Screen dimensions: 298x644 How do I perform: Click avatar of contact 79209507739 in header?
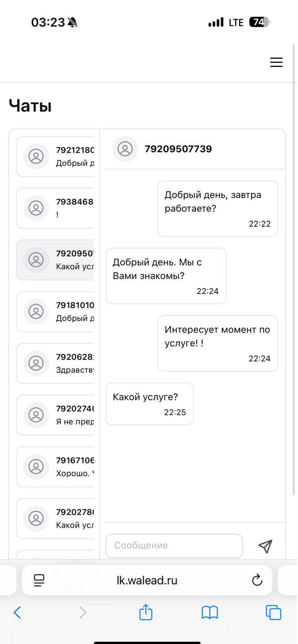(x=125, y=149)
